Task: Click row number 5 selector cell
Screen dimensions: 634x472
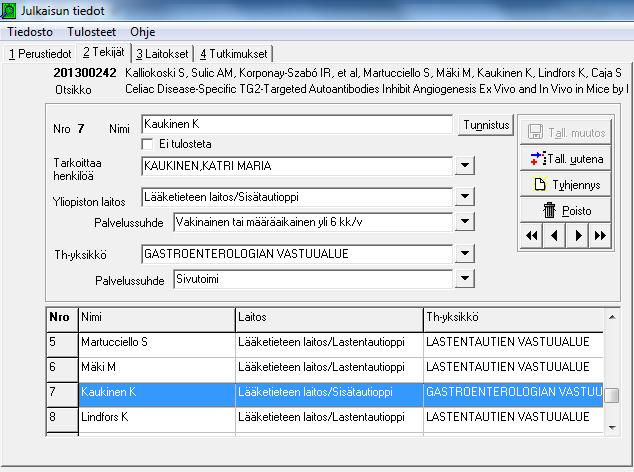Action: [62, 345]
